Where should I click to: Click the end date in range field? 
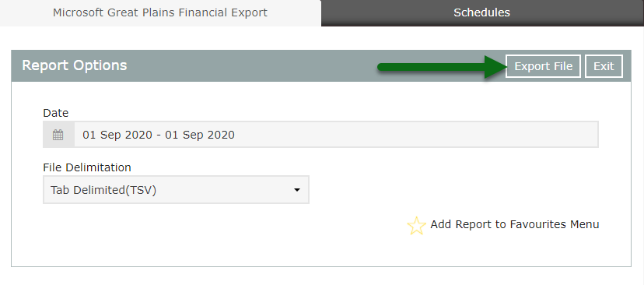[200, 135]
